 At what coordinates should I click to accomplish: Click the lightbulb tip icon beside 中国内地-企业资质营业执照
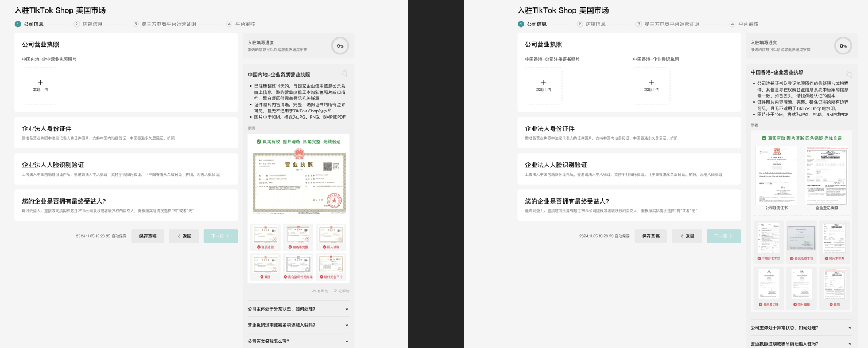344,73
